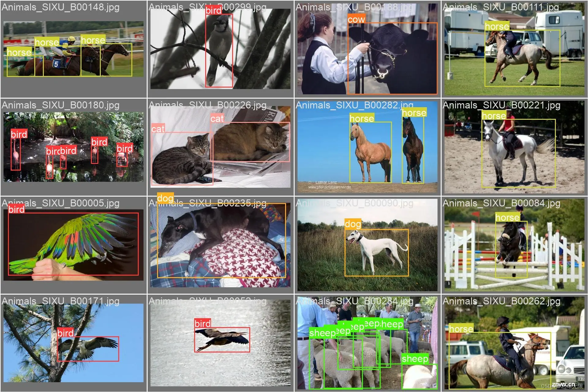Open the green parrot wing thumbnail B00005
Image resolution: width=588 pixels, height=392 pixels.
(x=73, y=245)
